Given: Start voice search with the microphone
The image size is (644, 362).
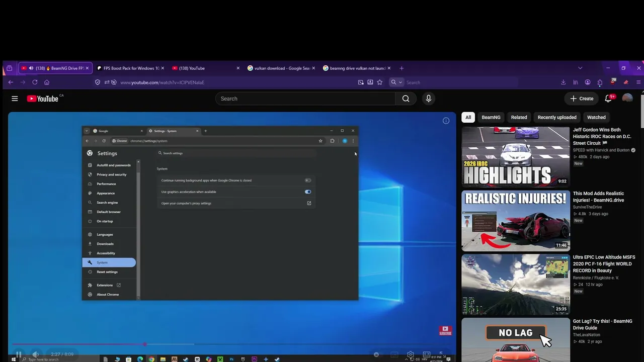Looking at the screenshot, I should coord(429,99).
